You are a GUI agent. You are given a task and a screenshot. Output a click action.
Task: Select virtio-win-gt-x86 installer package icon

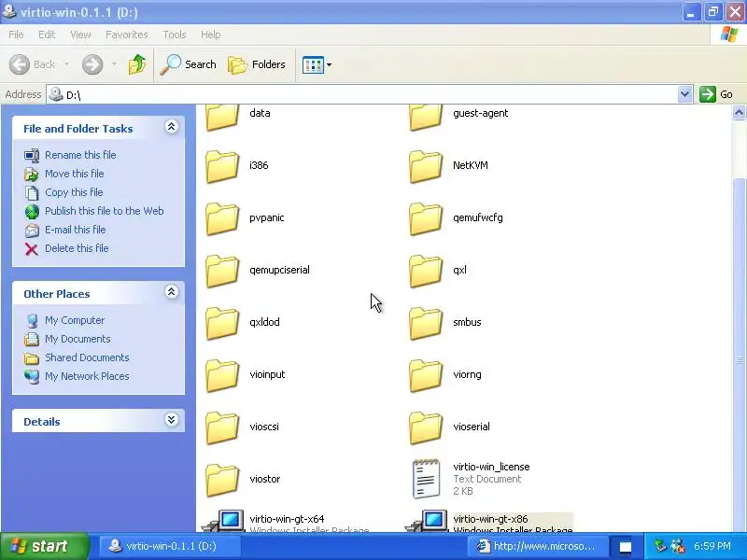click(427, 521)
